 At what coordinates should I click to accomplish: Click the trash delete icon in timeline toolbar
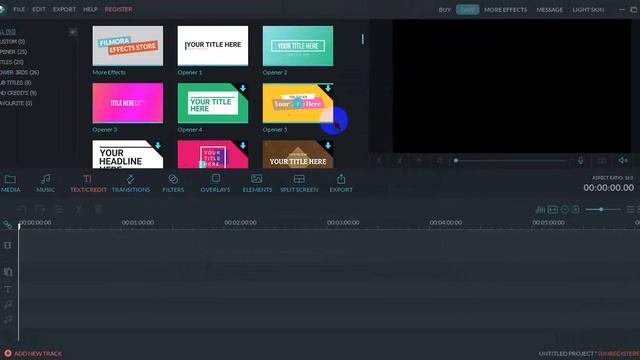(x=98, y=209)
